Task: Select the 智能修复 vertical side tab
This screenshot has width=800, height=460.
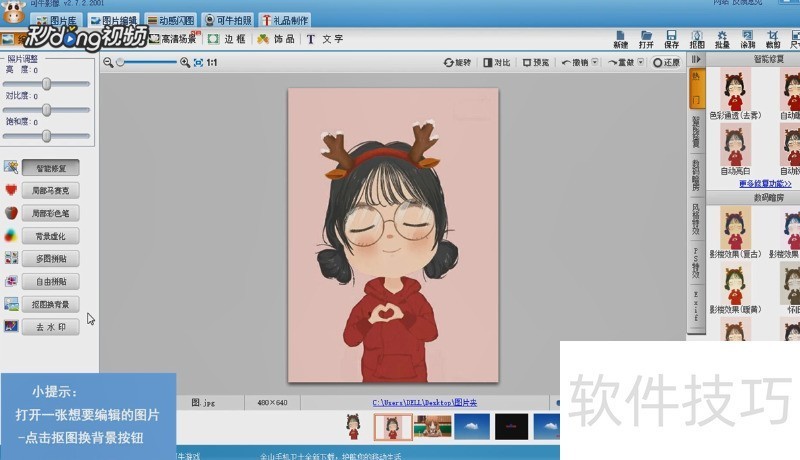Action: (696, 132)
